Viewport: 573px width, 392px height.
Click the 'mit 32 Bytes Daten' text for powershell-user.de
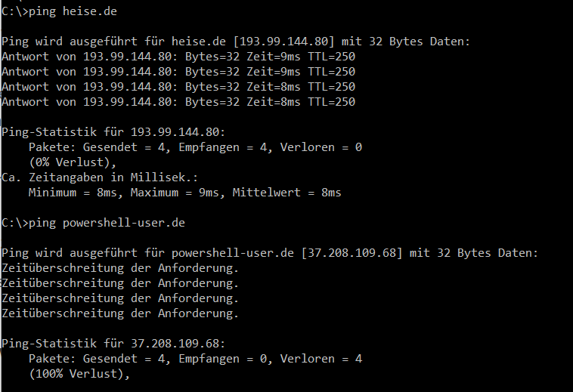click(474, 253)
